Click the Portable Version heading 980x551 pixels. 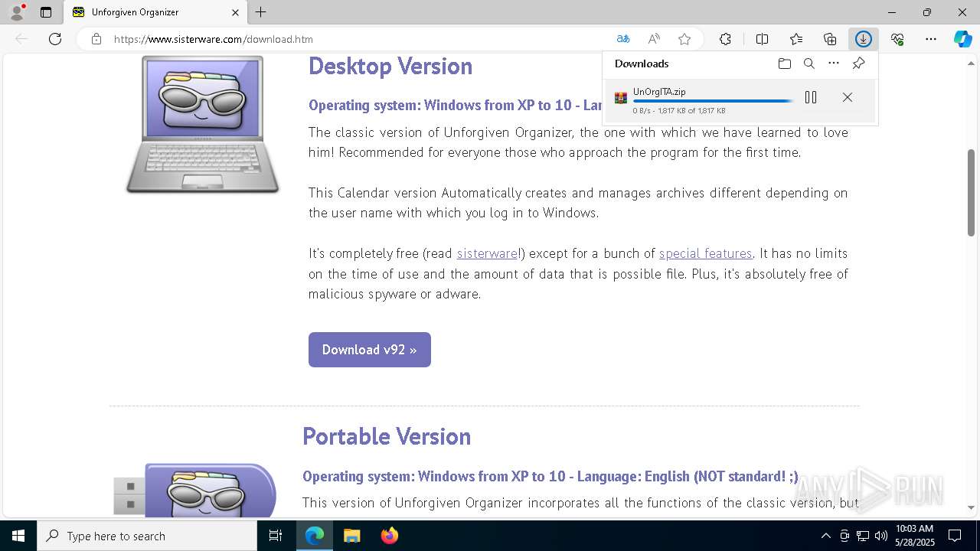(x=387, y=436)
